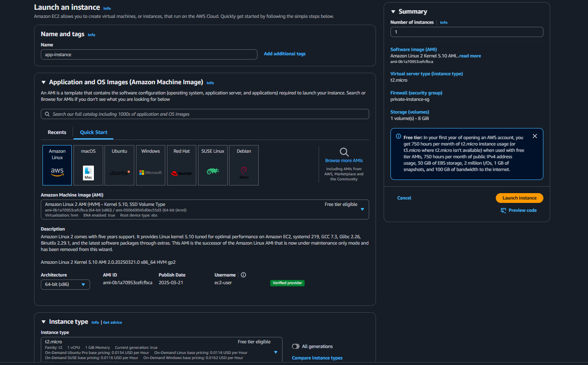Screen dimensions: 588x365
Task: Collapse the Application and OS Images section
Action: tap(43, 83)
